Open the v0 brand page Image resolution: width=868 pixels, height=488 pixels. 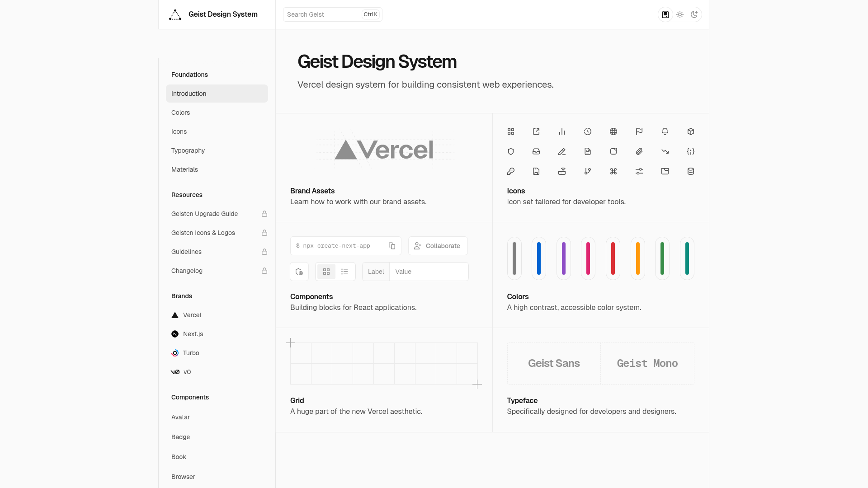217,372
